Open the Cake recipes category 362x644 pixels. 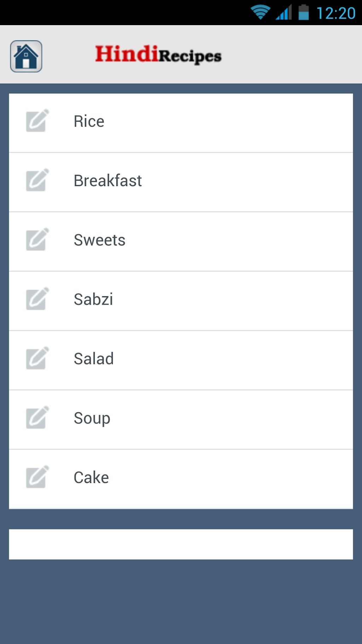point(91,478)
